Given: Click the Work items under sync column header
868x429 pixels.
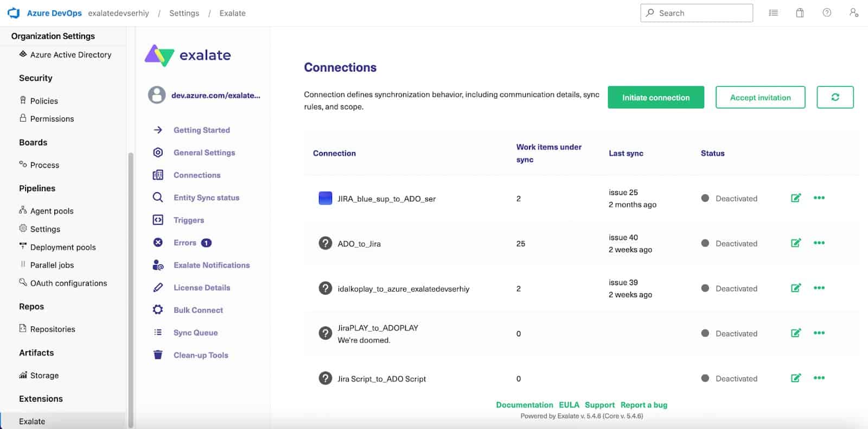Looking at the screenshot, I should click(x=548, y=153).
